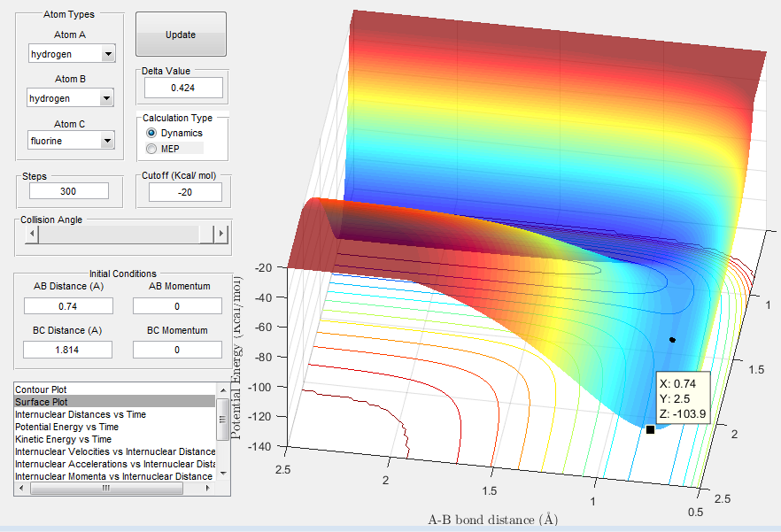
Task: Click the Steps field showing 300
Action: click(x=68, y=191)
